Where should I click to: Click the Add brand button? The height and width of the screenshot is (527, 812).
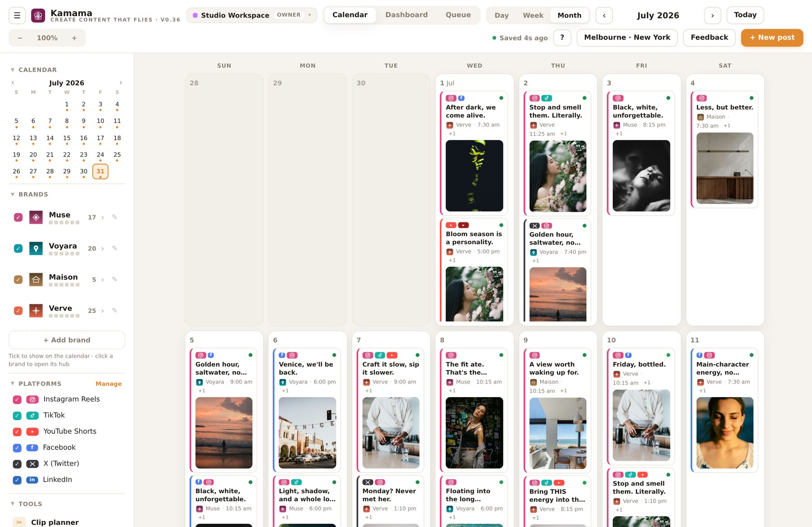click(x=67, y=340)
